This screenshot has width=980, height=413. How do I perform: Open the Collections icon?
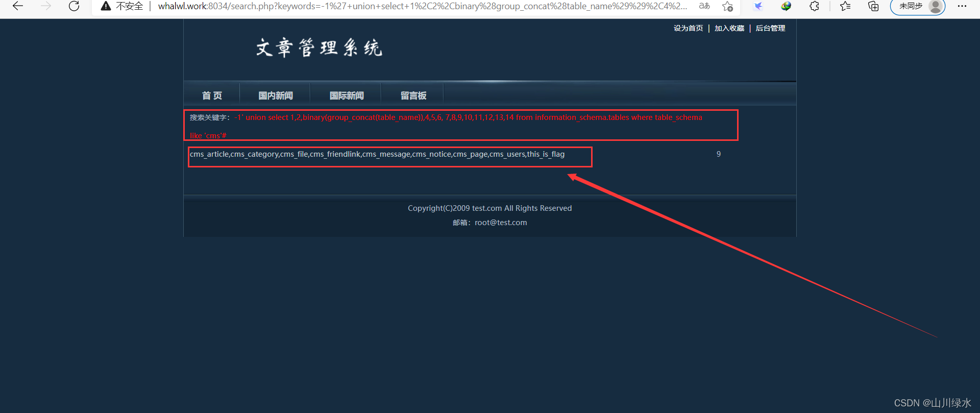(873, 6)
